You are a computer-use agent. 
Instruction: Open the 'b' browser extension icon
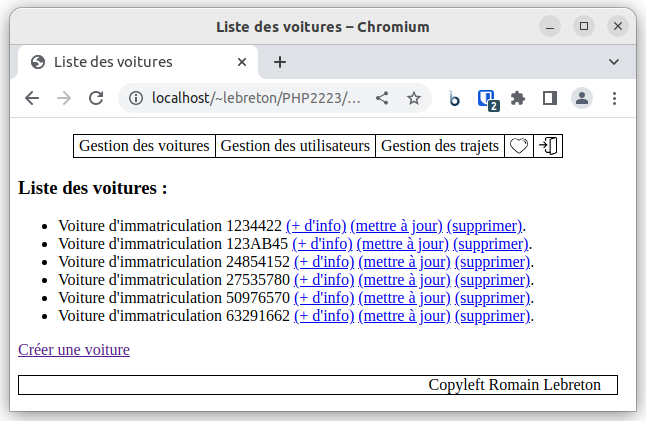(454, 99)
